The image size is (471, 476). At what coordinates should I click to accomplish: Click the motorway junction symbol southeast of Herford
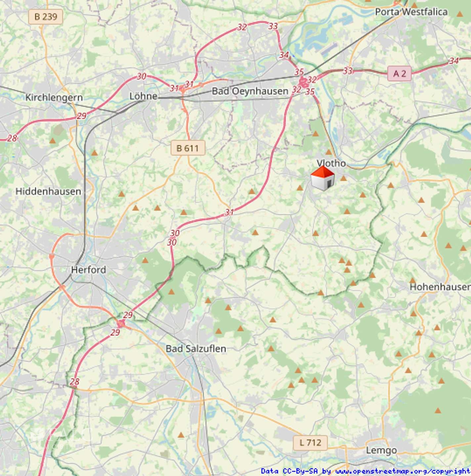tap(120, 323)
